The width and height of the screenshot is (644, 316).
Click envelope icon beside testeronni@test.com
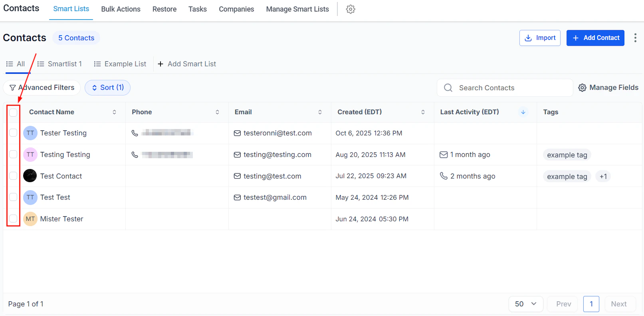click(x=237, y=133)
